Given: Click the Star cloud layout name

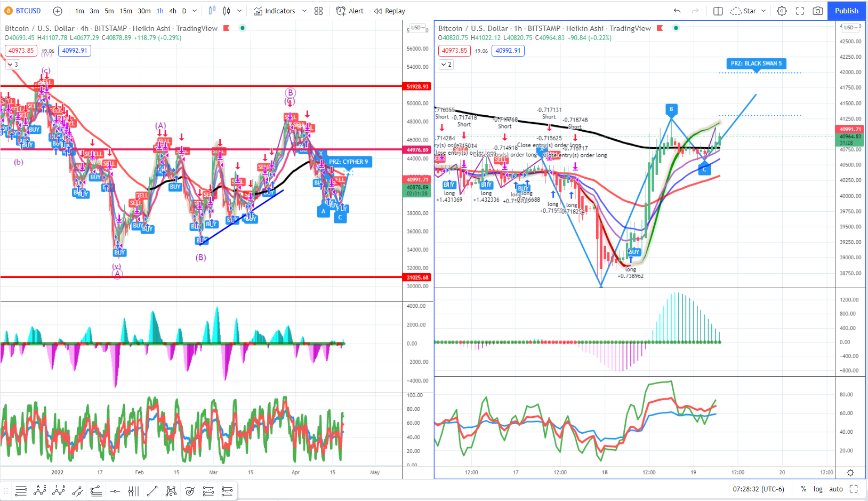Looking at the screenshot, I should (744, 11).
